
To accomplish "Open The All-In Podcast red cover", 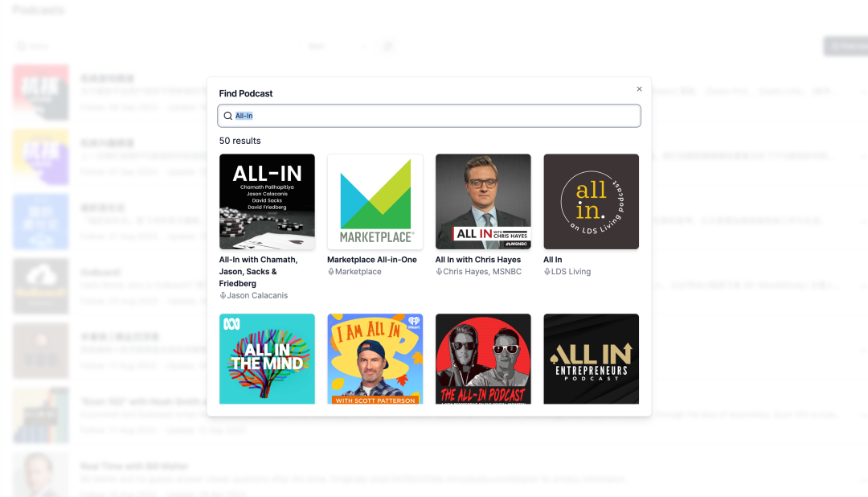I will click(x=483, y=359).
